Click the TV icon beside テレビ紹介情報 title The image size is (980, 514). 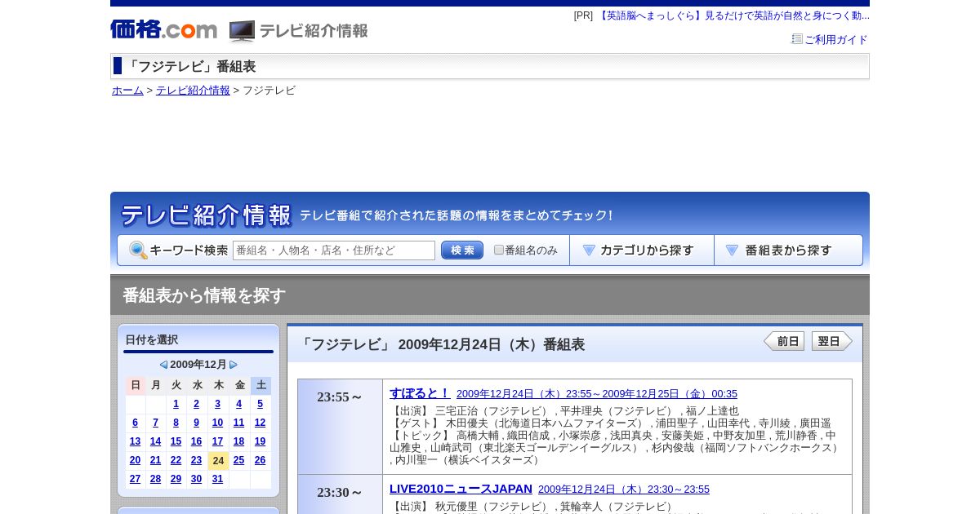[x=242, y=31]
